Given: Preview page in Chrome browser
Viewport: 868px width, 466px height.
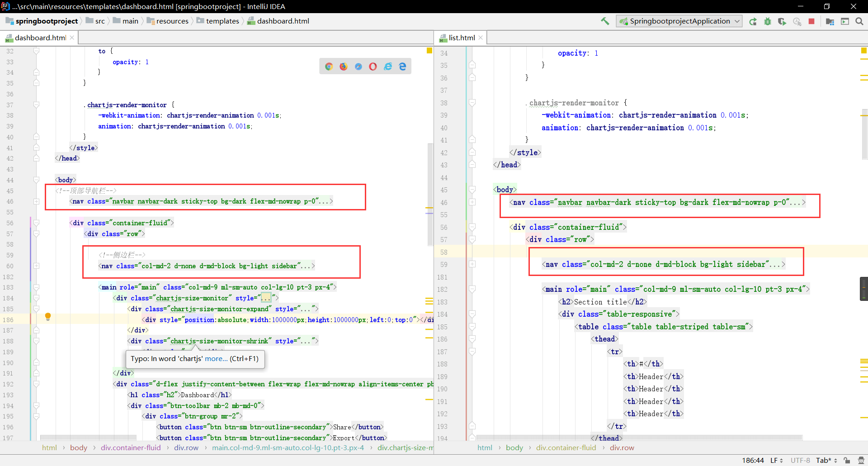Looking at the screenshot, I should [x=329, y=67].
